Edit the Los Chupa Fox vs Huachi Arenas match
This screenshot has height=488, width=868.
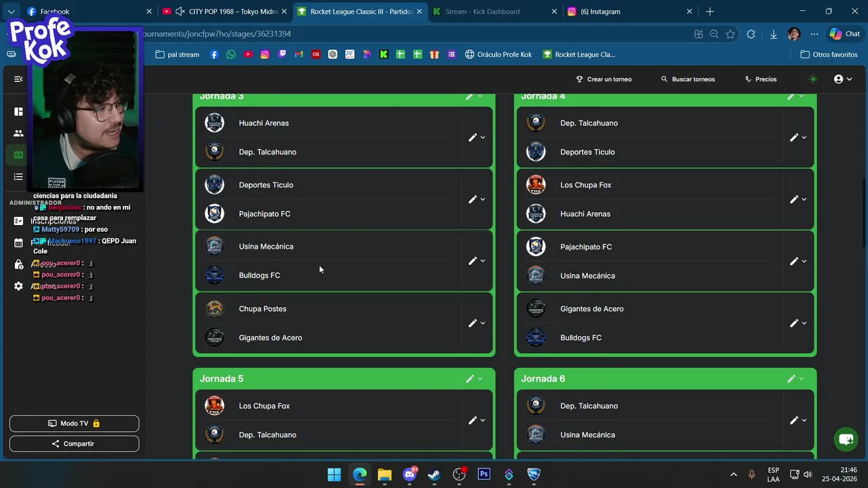[x=794, y=199]
